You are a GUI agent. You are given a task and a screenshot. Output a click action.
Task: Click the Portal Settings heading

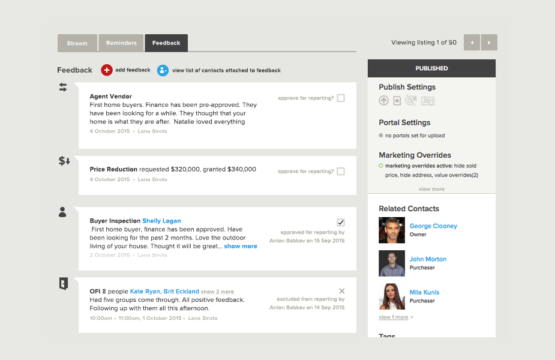point(405,122)
